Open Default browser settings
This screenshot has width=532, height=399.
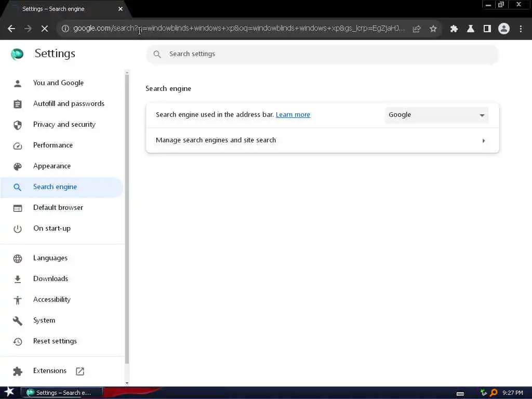(x=58, y=207)
